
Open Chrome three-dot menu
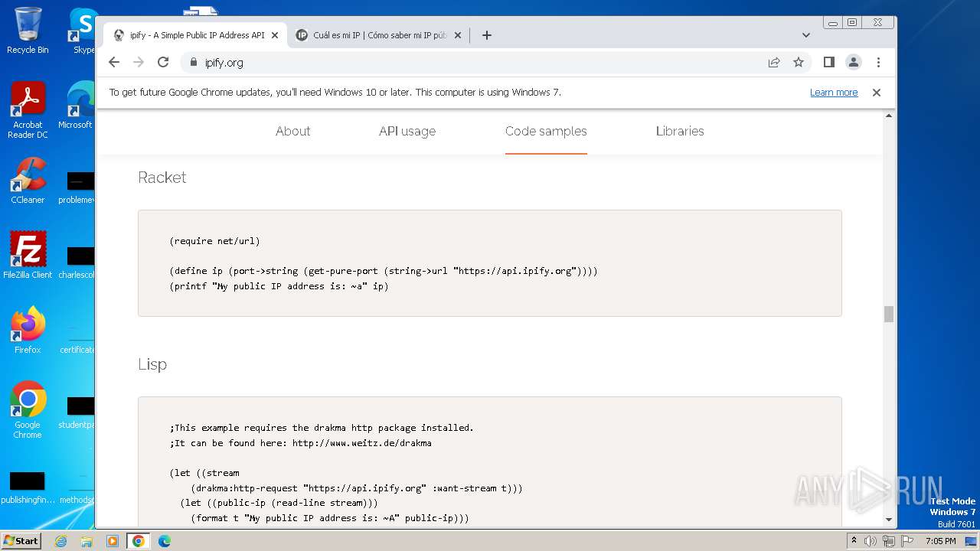pos(878,62)
